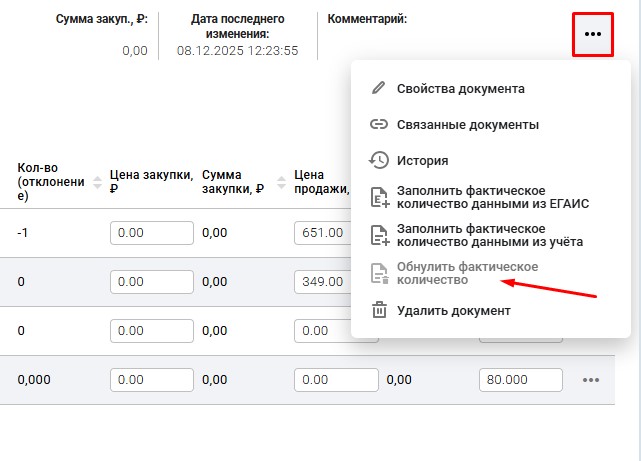Screen dimensions: 641x461
Task: Click the Цена закупки field in the 349.00 row
Action: click(x=151, y=282)
